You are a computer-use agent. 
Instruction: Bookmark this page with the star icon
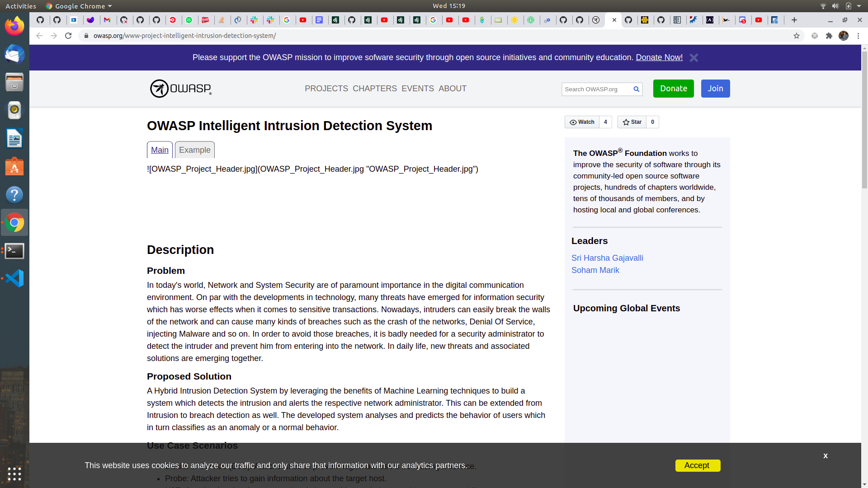click(797, 36)
